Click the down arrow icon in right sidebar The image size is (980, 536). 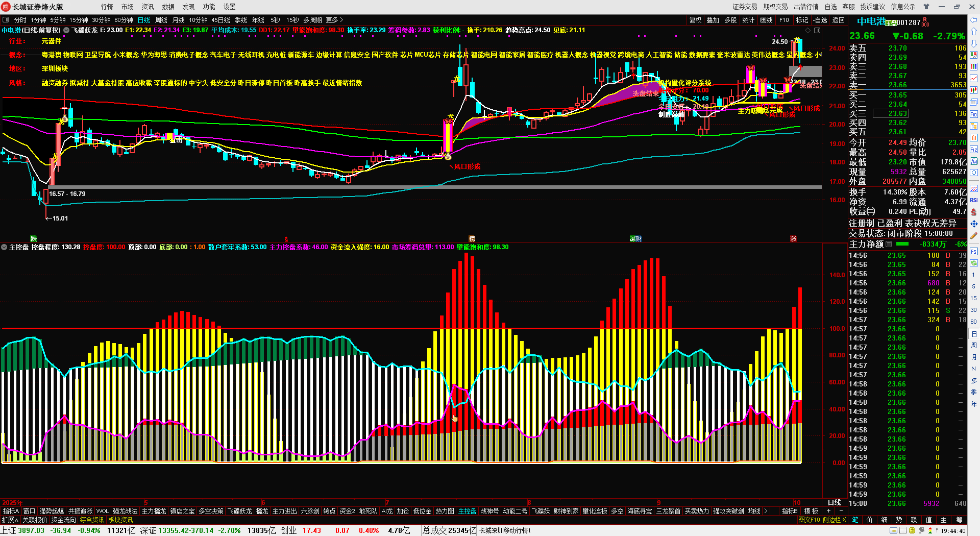974,43
